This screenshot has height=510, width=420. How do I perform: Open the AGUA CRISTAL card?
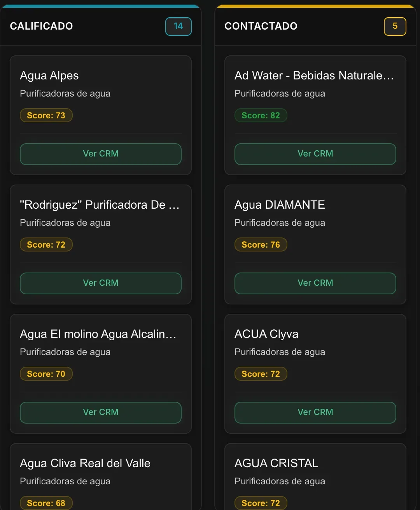315,477
